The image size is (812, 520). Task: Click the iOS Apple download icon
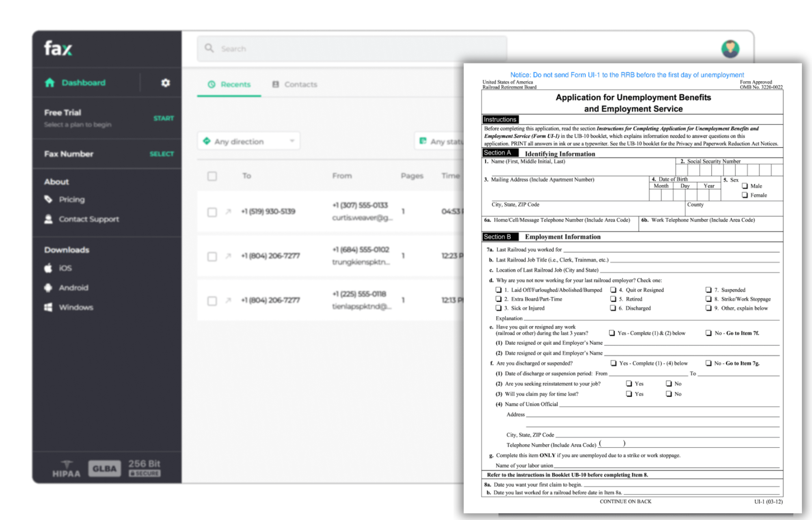click(48, 268)
